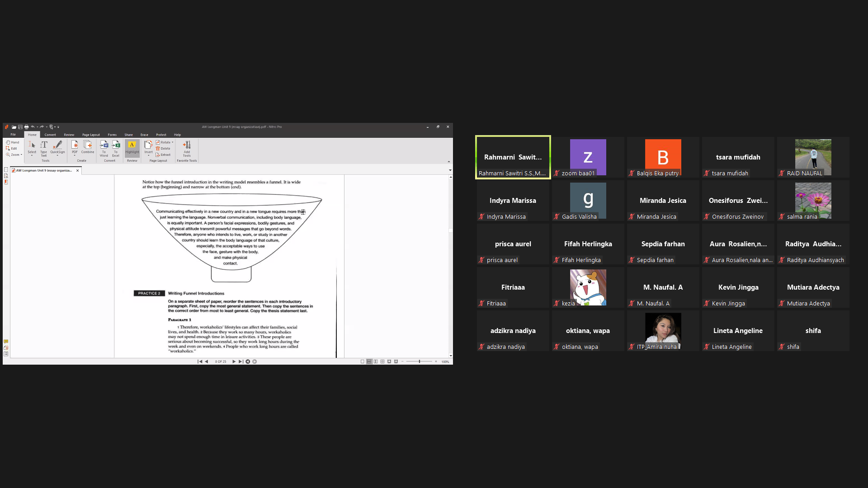This screenshot has height=488, width=868.
Task: Click the Undo arrow in Nitro Pro
Action: click(33, 127)
